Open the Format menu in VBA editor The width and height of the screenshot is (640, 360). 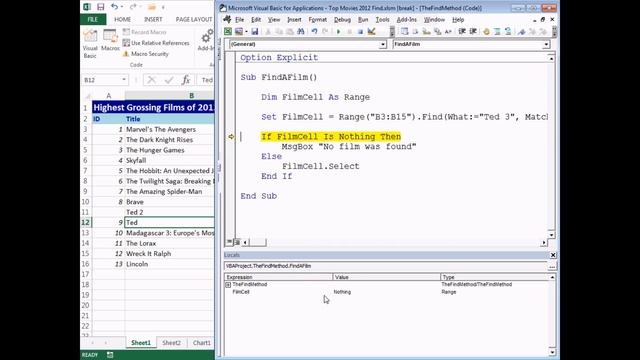(317, 20)
